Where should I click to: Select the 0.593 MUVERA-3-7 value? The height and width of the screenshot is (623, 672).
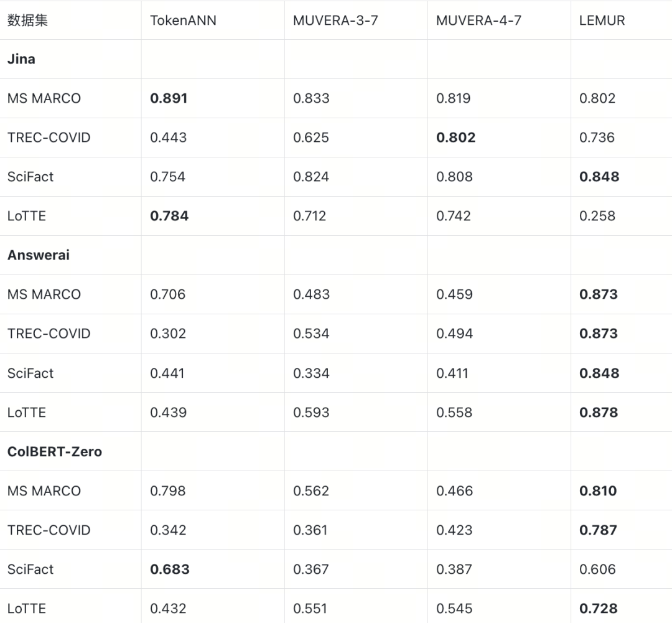click(311, 413)
